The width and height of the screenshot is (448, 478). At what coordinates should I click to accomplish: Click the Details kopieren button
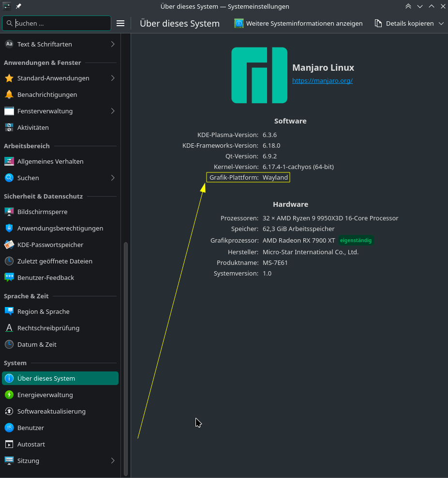404,23
